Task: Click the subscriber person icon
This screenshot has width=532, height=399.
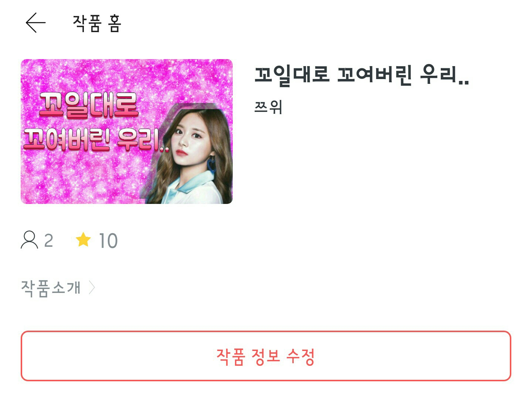Action: [30, 240]
